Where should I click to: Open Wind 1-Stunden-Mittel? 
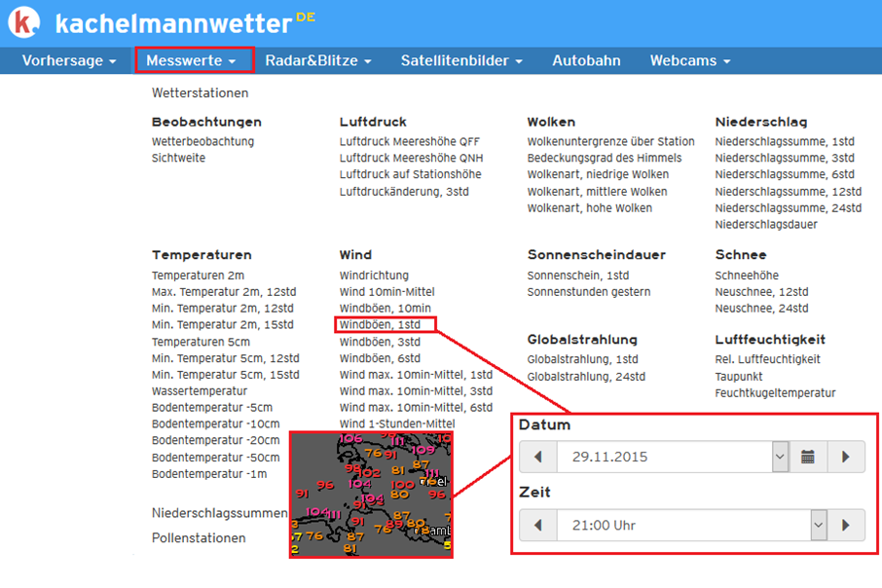point(397,423)
